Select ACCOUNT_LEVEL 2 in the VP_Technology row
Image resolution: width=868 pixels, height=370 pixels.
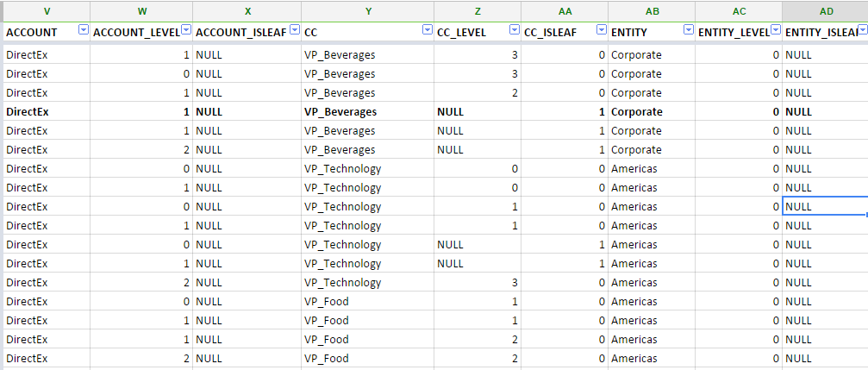pos(141,282)
